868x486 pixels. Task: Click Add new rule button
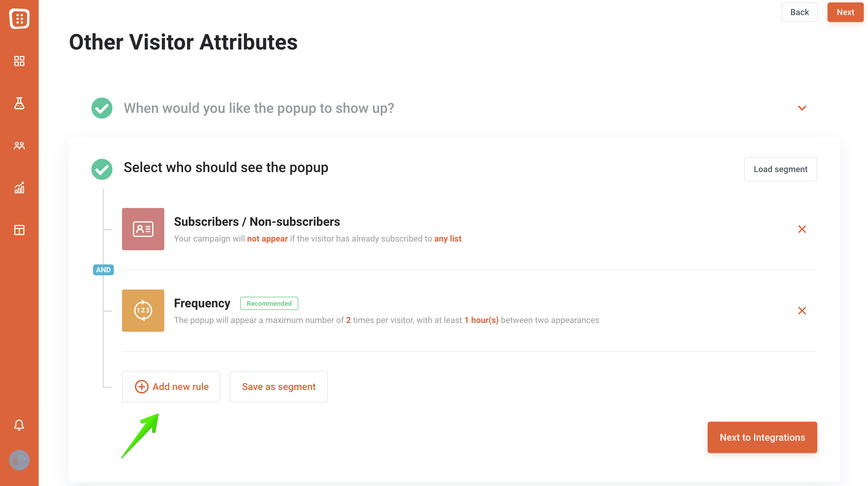(x=171, y=387)
